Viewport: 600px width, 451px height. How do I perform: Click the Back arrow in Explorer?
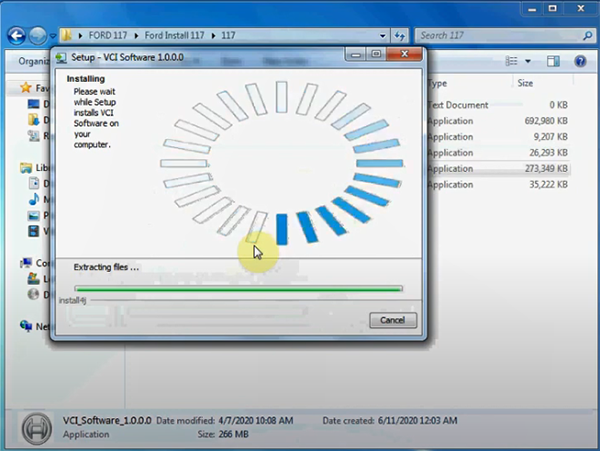(17, 36)
